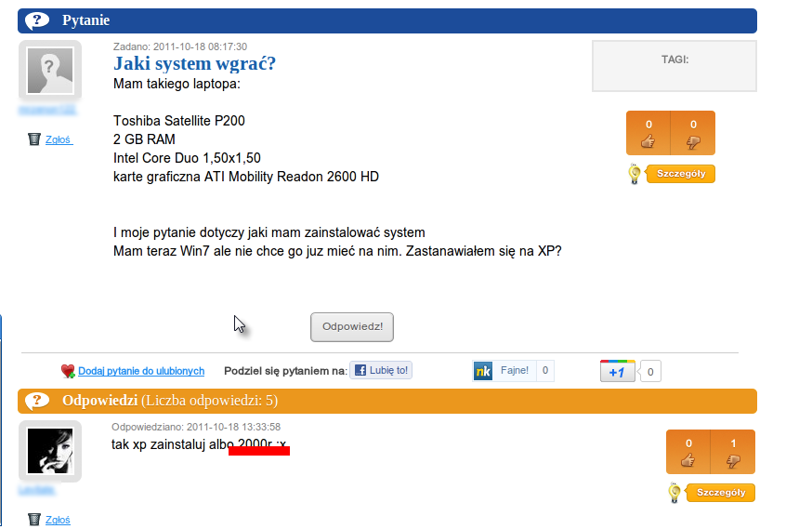
Task: Click the trash icon next to question's Zgłoś
Action: tap(34, 139)
